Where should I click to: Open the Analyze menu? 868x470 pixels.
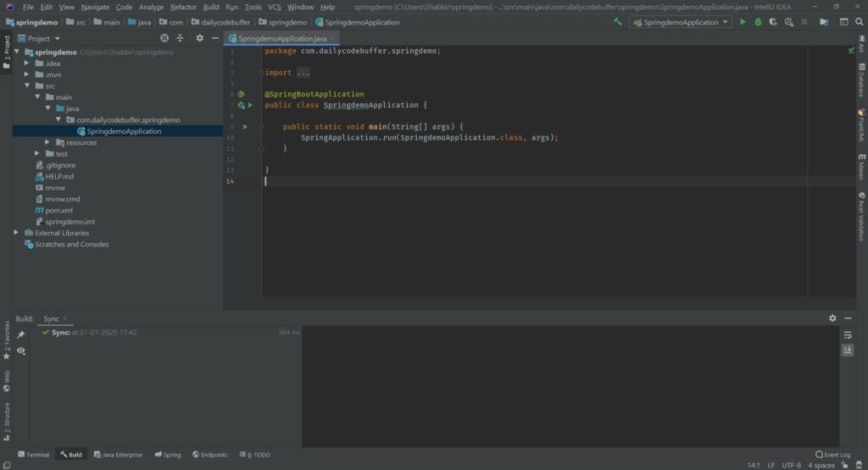click(x=151, y=7)
